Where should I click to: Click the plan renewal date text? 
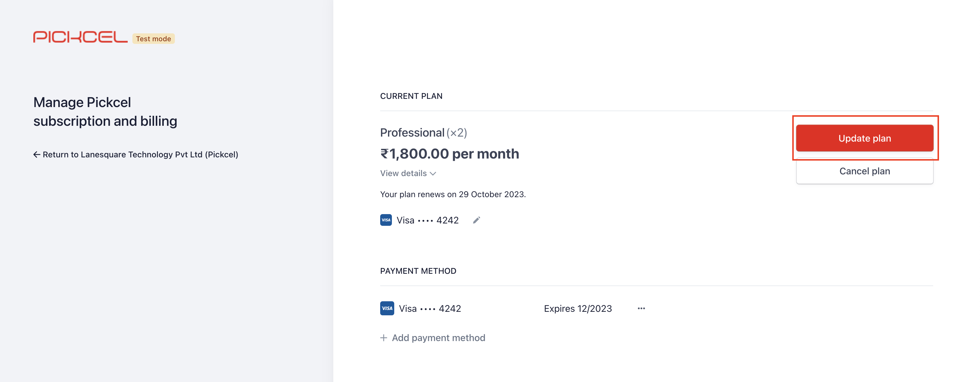[453, 194]
